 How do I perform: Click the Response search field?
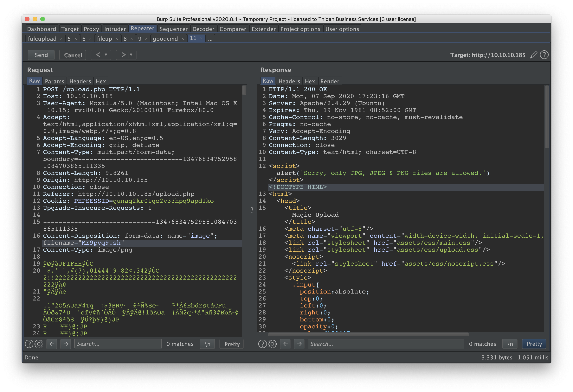click(386, 344)
